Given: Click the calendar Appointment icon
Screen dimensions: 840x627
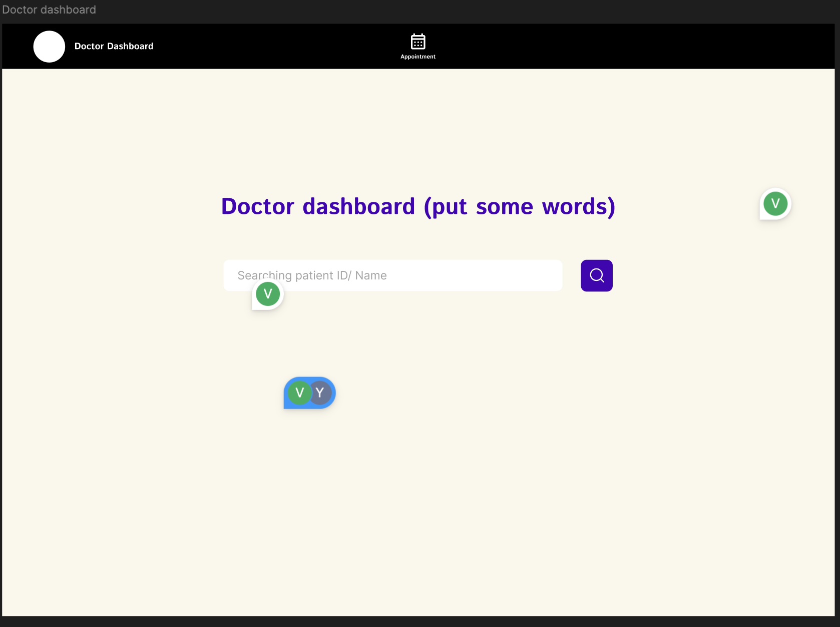Looking at the screenshot, I should click(x=418, y=42).
